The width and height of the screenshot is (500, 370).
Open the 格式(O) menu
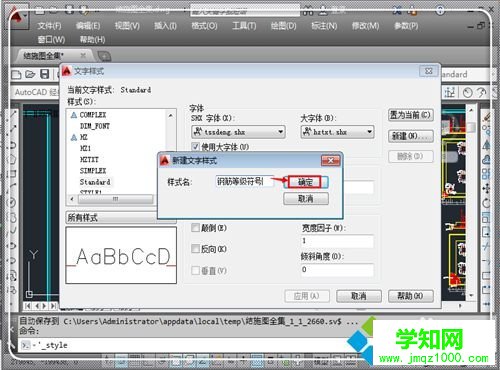coord(204,26)
